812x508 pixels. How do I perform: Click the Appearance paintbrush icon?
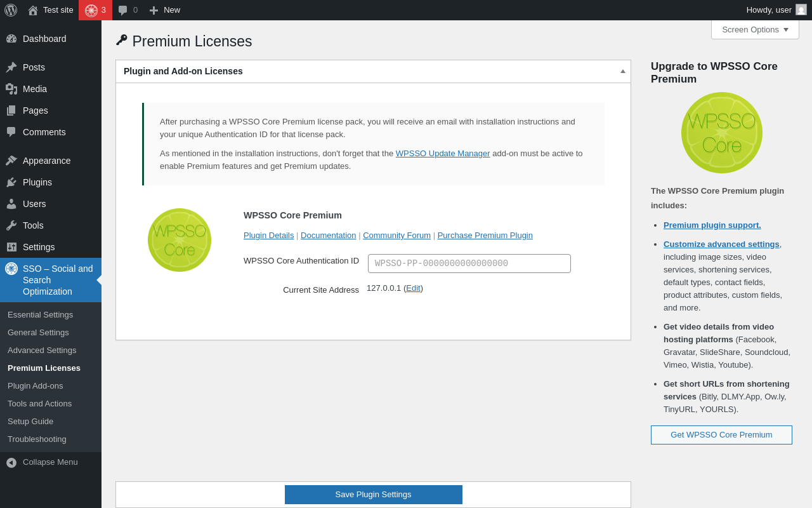tap(11, 161)
